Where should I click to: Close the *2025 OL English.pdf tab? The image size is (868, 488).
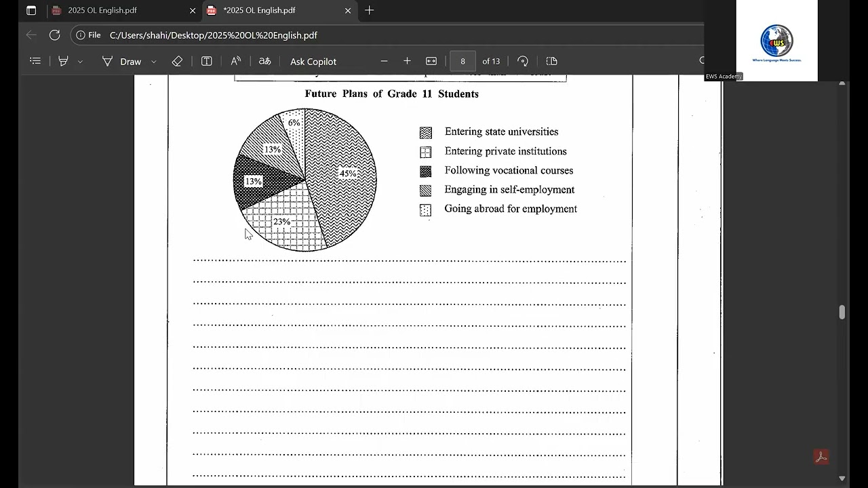348,10
